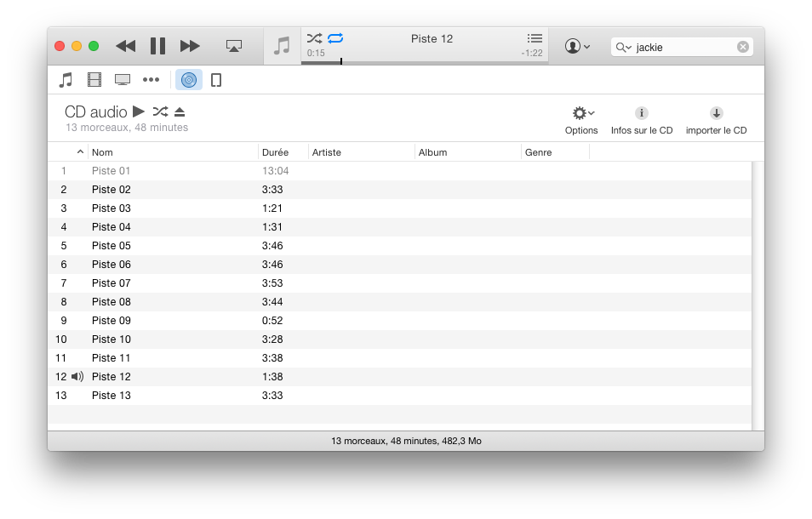This screenshot has height=519, width=812.
Task: Click the speaker icon on Piste 12
Action: click(x=77, y=377)
